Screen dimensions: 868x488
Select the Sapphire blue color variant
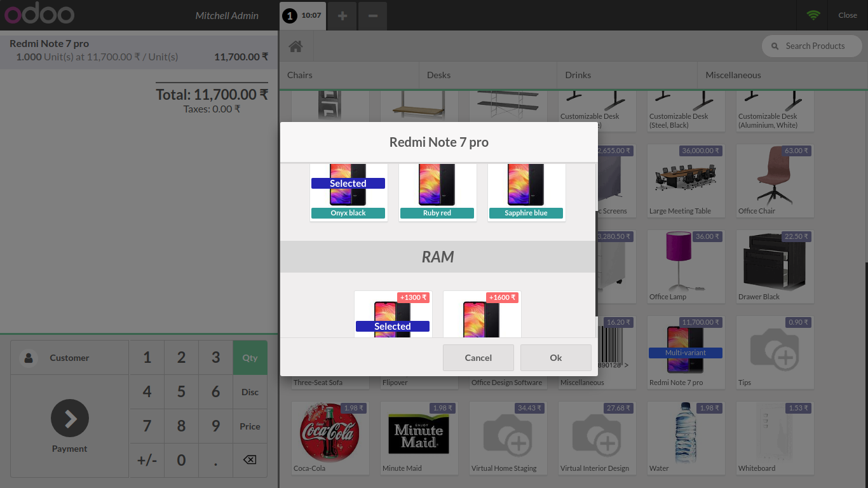click(526, 192)
